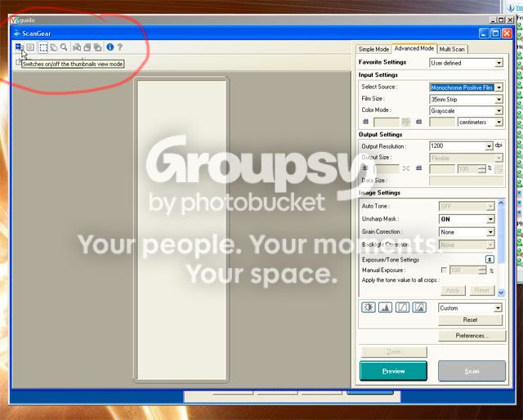Click the Output Size Flexible dropdown
The image size is (523, 420).
(467, 158)
